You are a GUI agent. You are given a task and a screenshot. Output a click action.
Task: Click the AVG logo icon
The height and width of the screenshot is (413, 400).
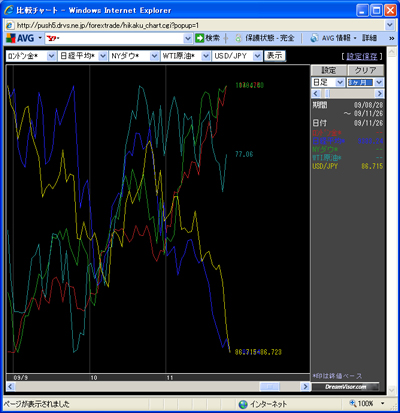pos(11,38)
